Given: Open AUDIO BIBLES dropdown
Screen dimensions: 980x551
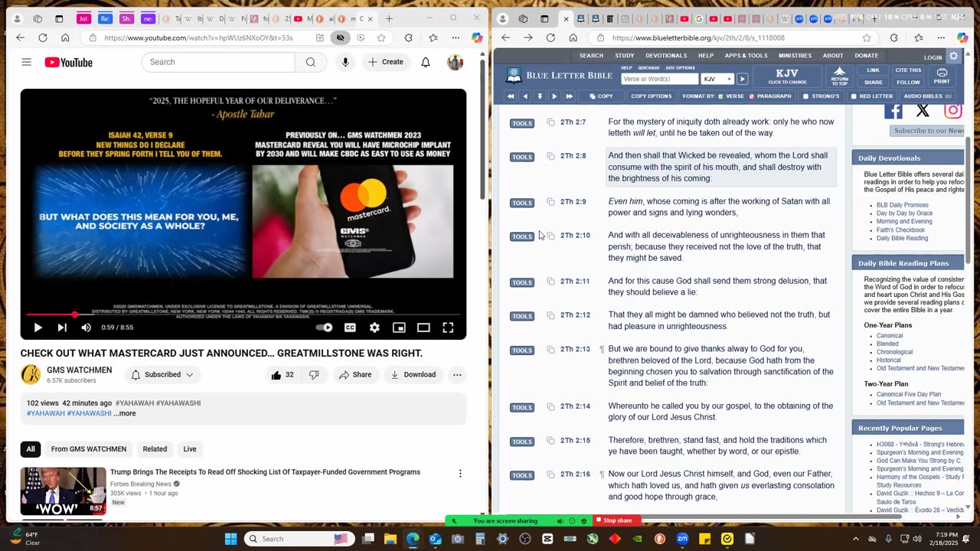Looking at the screenshot, I should point(927,96).
